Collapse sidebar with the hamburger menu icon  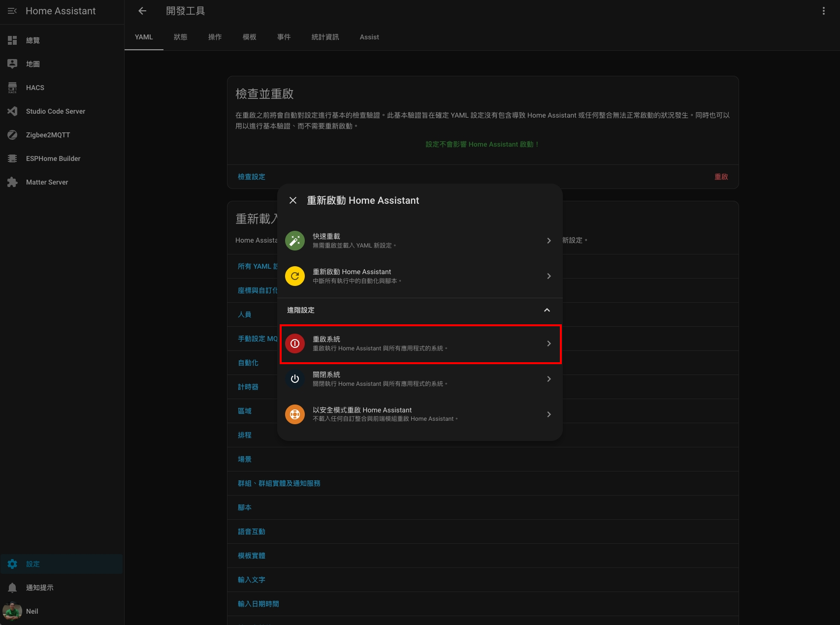pyautogui.click(x=12, y=11)
